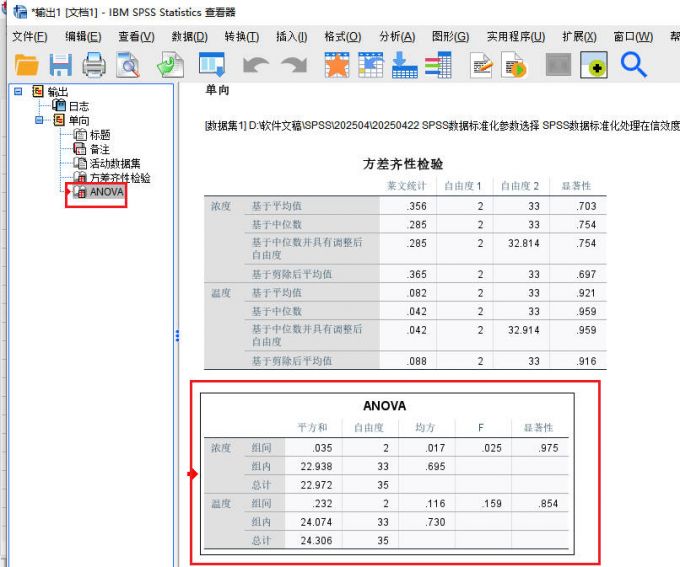Click the 单向 heading in output

point(217,90)
